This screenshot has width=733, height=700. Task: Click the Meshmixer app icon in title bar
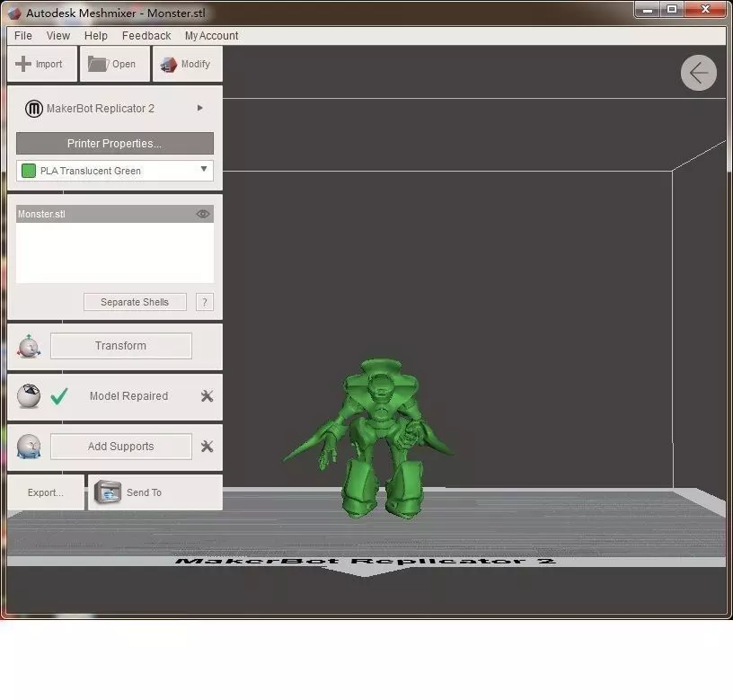14,13
